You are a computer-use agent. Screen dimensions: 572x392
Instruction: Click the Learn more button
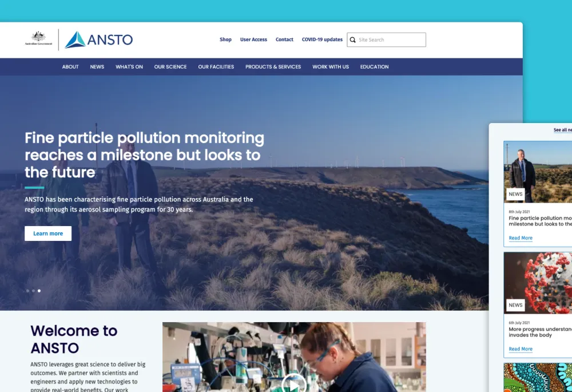48,233
